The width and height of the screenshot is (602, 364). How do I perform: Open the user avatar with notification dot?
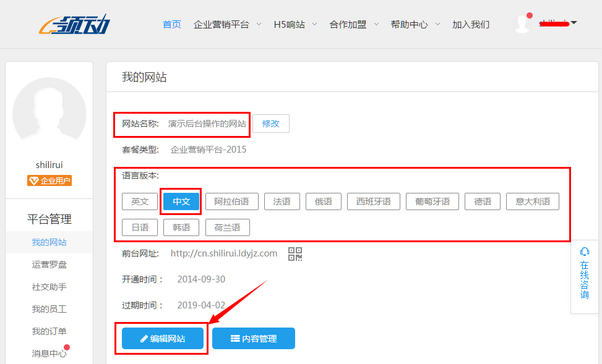pos(522,23)
